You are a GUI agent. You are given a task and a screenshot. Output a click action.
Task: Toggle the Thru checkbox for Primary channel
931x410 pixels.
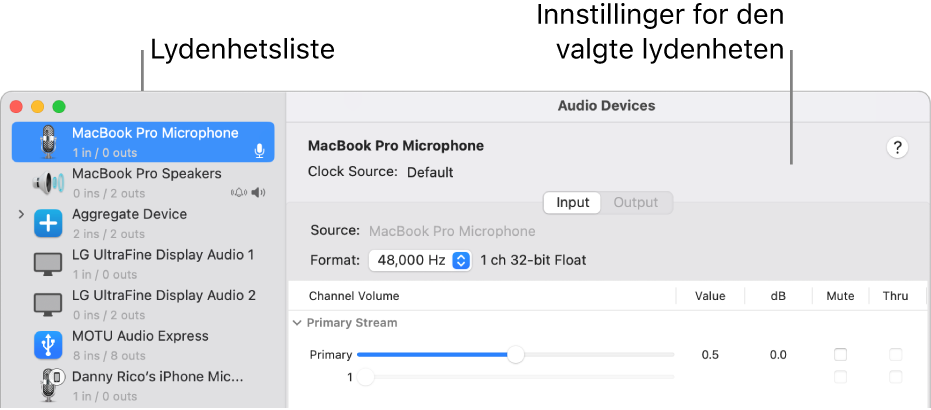(896, 355)
